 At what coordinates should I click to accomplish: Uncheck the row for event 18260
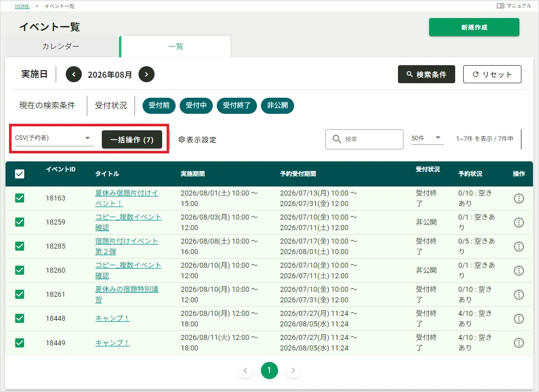(x=20, y=270)
